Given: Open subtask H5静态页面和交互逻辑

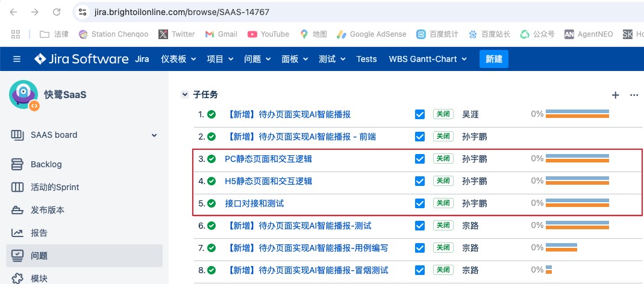Looking at the screenshot, I should tap(269, 181).
